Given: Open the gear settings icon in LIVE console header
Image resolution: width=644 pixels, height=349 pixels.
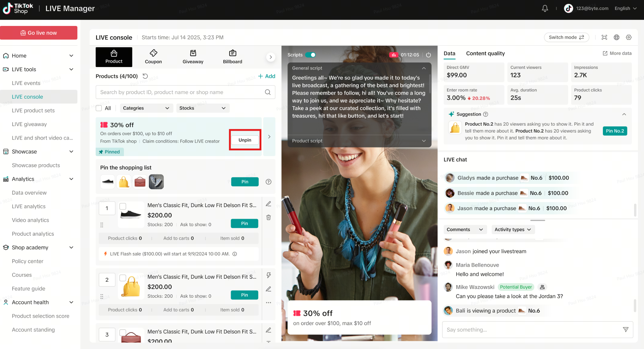Looking at the screenshot, I should click(x=629, y=37).
